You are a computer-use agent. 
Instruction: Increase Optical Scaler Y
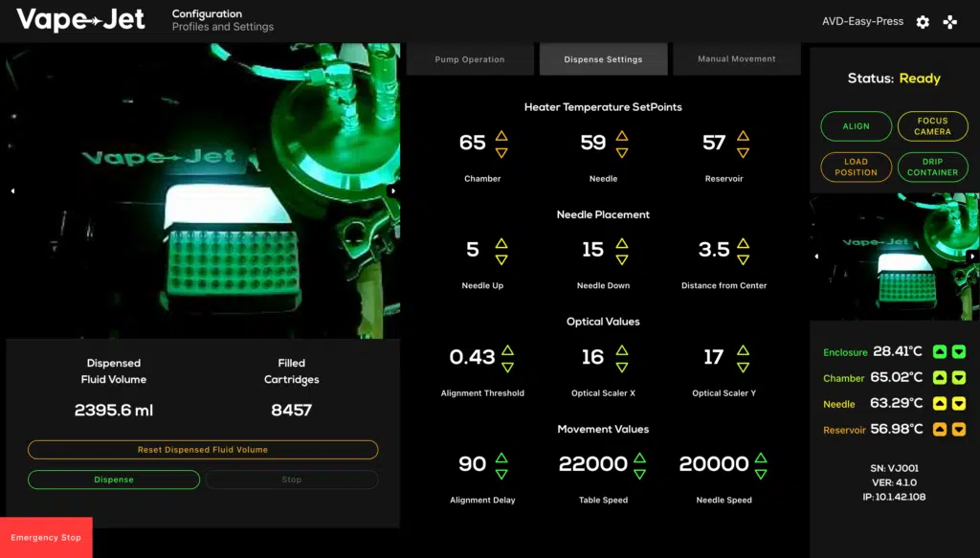(x=743, y=350)
